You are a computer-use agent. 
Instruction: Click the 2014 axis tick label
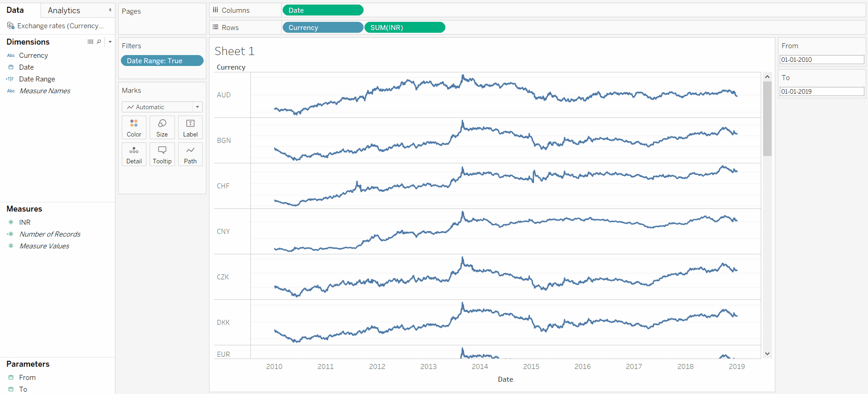tap(480, 367)
